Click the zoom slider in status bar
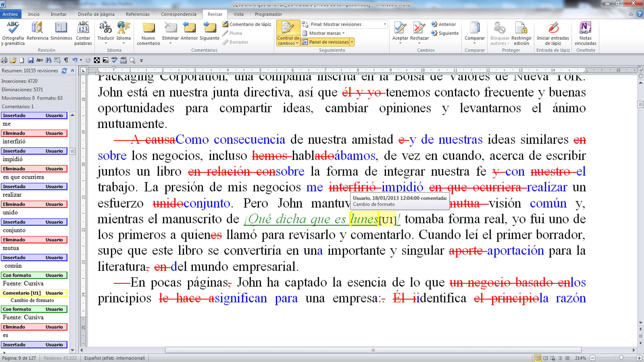 point(616,358)
